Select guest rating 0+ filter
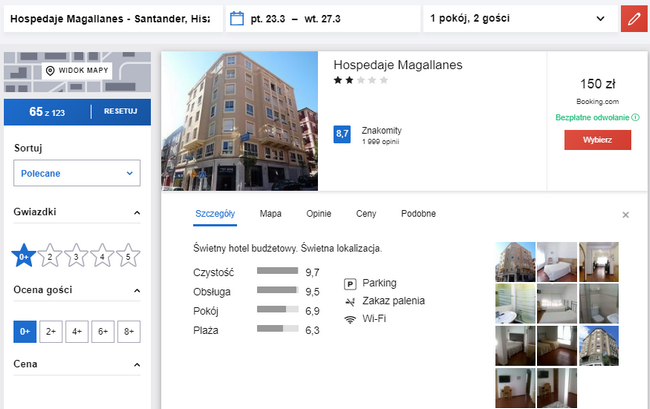650x409 pixels. tap(25, 332)
